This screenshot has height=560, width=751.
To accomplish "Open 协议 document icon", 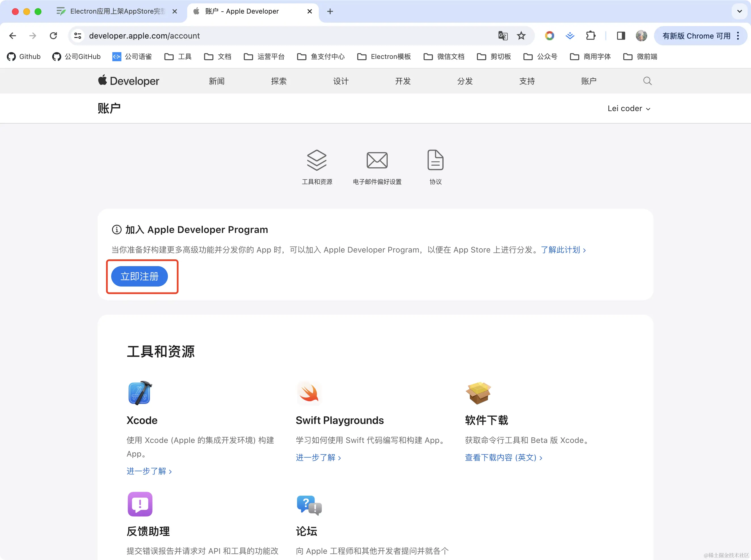I will click(435, 160).
